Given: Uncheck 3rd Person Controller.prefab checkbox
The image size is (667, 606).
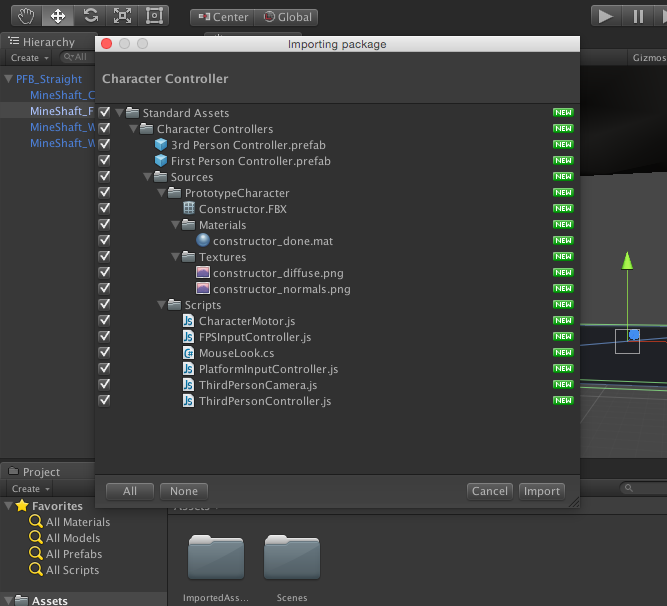Looking at the screenshot, I should 104,144.
